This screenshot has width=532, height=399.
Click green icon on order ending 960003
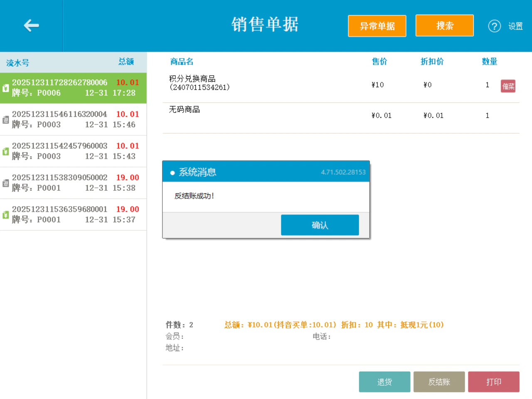(x=5, y=152)
